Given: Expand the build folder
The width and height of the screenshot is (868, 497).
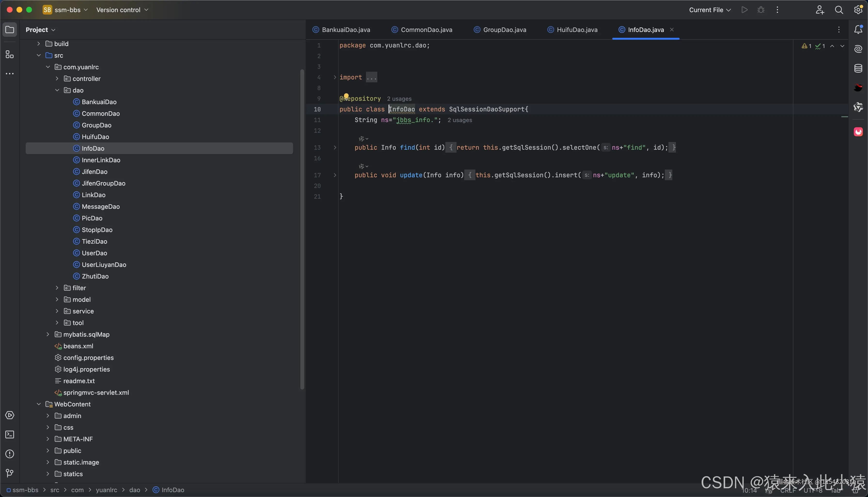Looking at the screenshot, I should click(x=39, y=44).
